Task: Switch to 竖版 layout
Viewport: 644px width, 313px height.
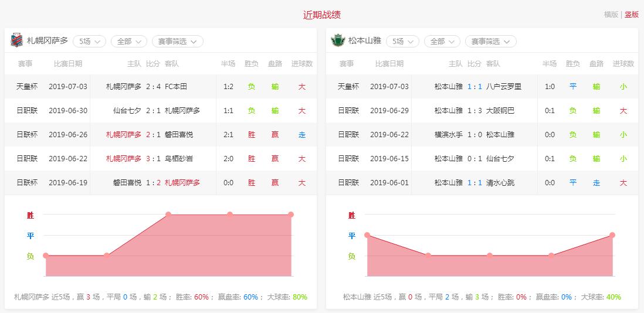Action: click(x=632, y=14)
